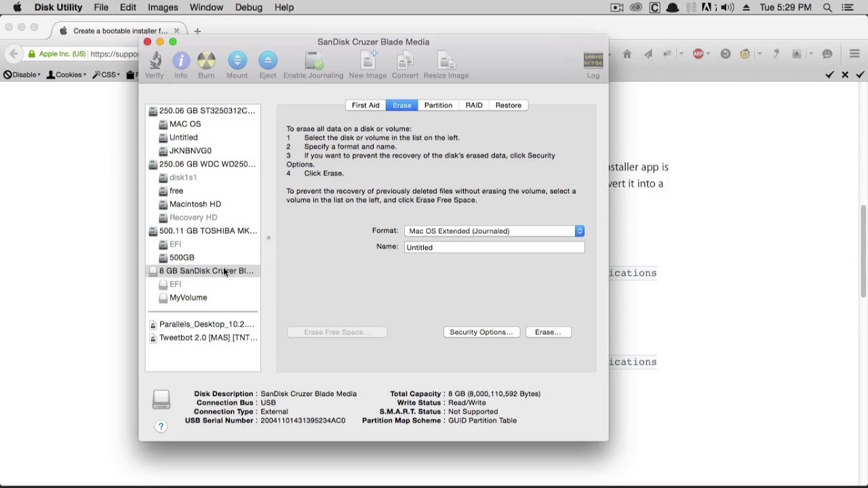Switch to the Partition tab

coord(438,105)
